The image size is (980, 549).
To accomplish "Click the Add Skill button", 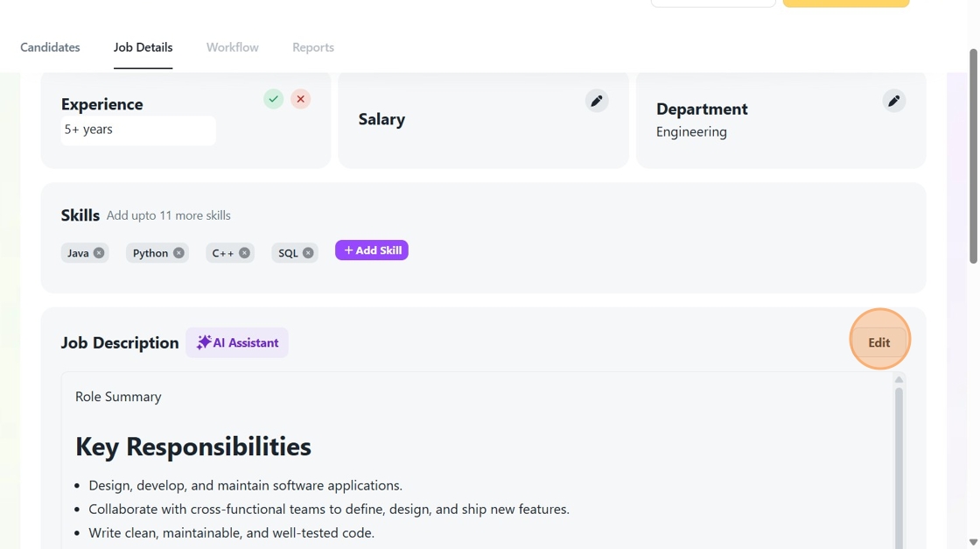I will click(372, 250).
